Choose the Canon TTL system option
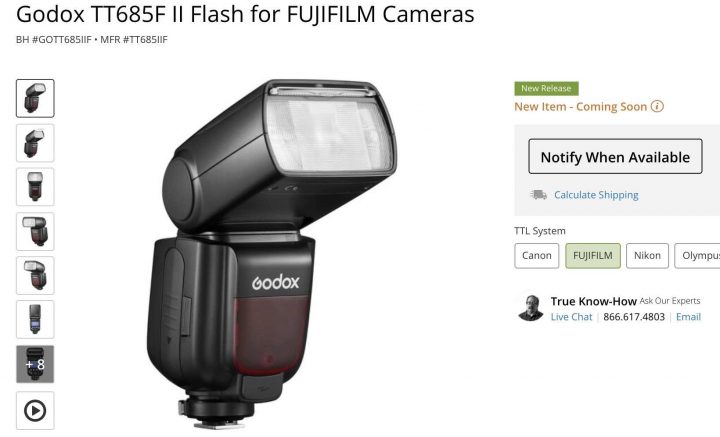The image size is (720, 437). [537, 256]
